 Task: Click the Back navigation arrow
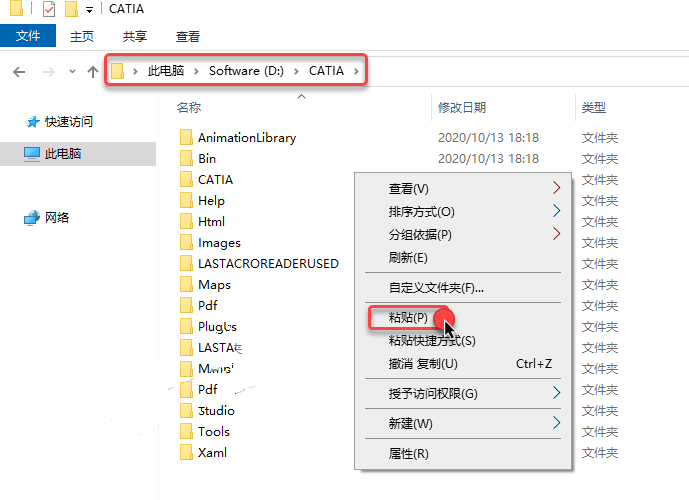coord(19,72)
